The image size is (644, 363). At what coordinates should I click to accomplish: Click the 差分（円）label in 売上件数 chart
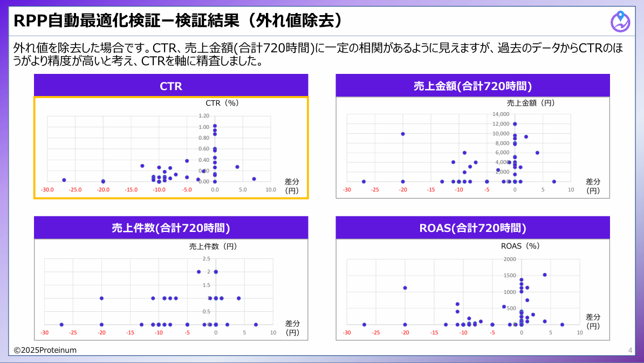(x=291, y=327)
